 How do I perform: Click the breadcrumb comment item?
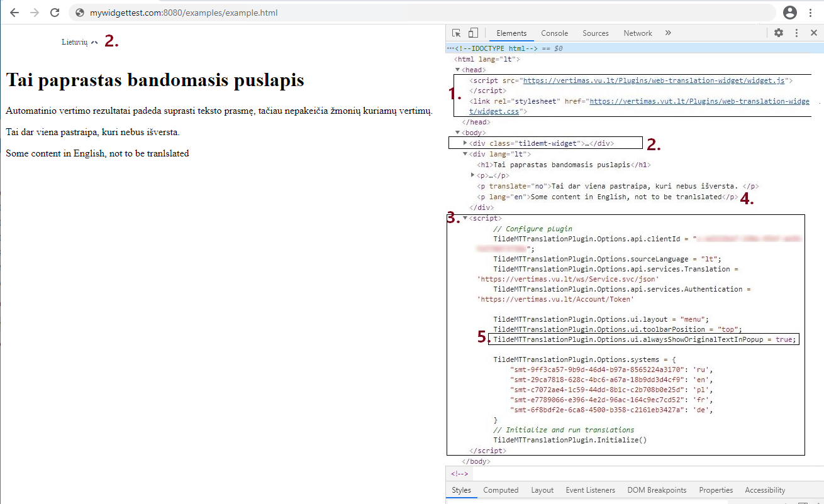tap(459, 474)
